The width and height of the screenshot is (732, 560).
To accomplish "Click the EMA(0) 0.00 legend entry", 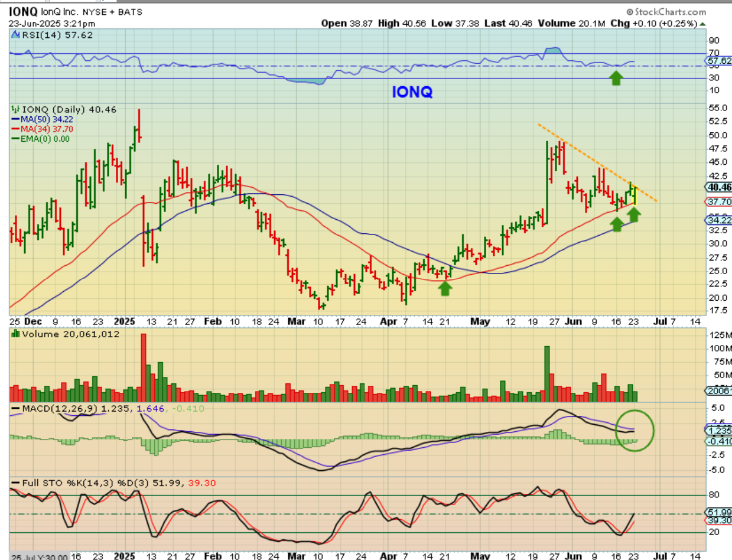I will pyautogui.click(x=41, y=139).
